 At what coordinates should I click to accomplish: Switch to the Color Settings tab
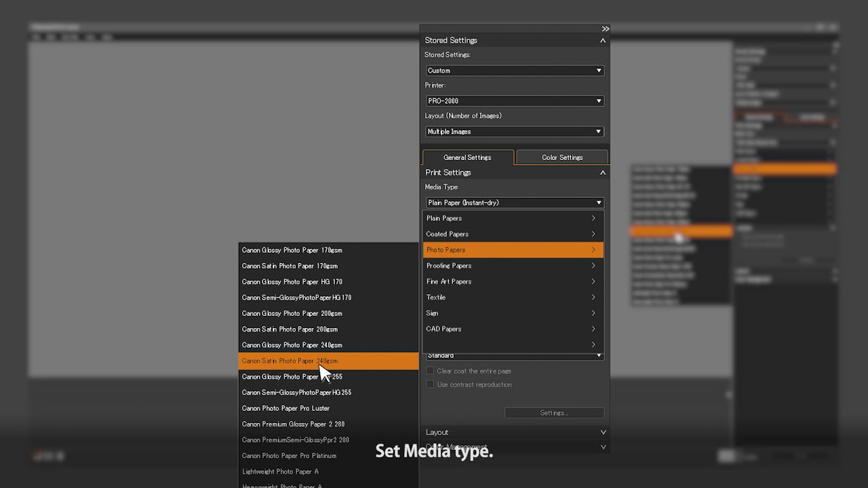[x=562, y=157]
